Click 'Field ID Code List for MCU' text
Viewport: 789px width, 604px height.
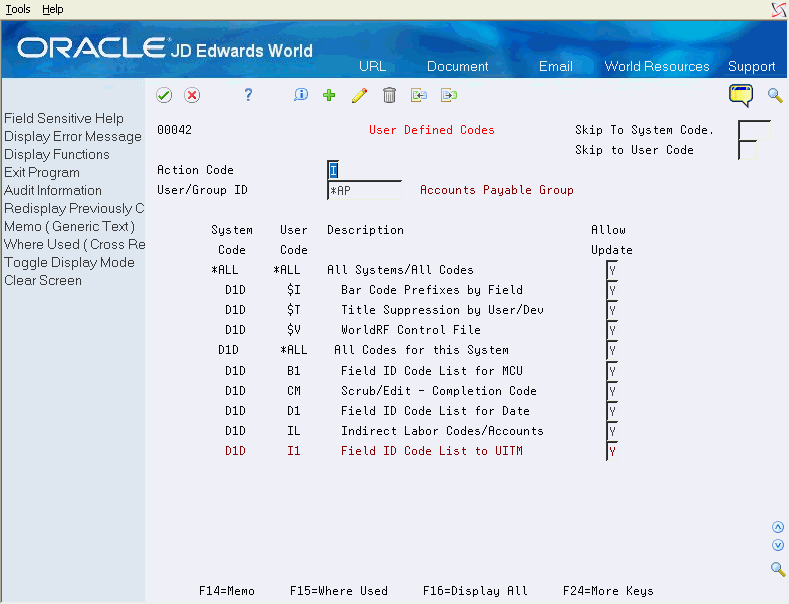pyautogui.click(x=432, y=371)
